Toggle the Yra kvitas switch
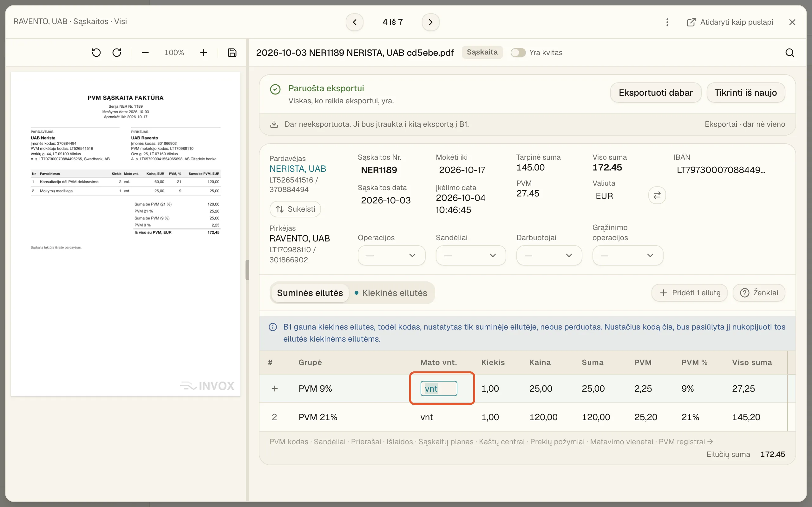 (518, 53)
